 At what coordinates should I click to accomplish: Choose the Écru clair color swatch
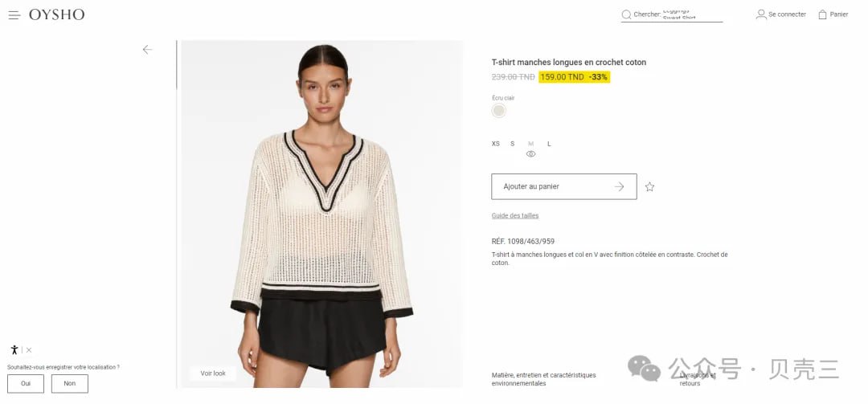tap(499, 111)
